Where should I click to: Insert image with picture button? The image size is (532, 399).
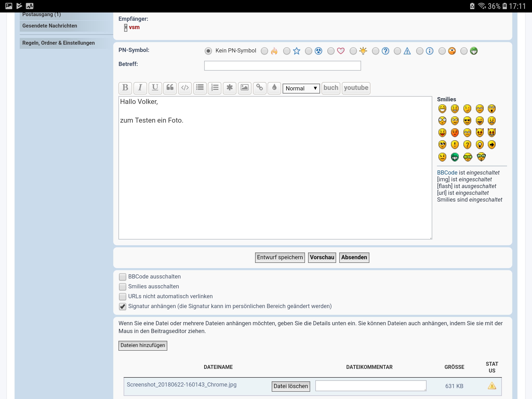pos(244,88)
